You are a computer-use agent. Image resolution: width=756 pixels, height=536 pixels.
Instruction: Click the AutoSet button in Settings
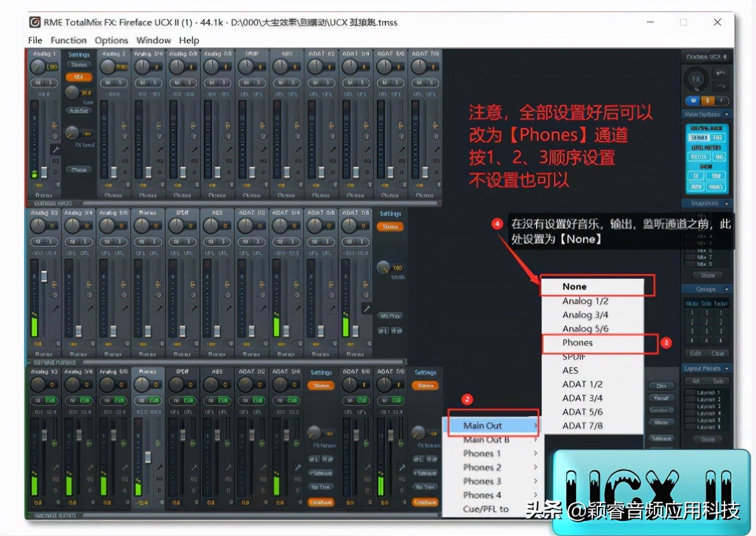79,111
